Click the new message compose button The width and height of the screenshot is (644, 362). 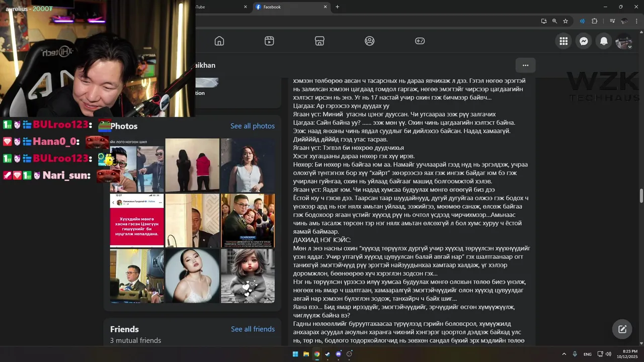click(x=622, y=329)
